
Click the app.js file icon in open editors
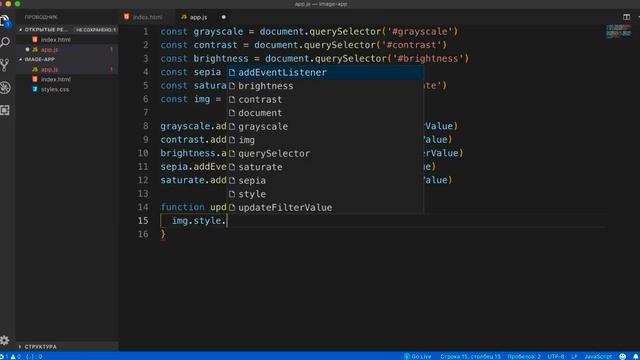click(35, 49)
